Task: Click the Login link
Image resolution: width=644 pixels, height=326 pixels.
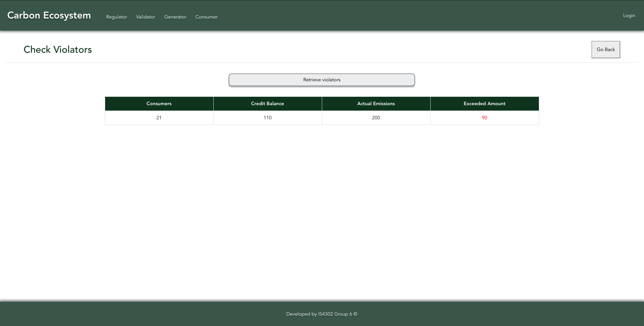Action: pyautogui.click(x=629, y=15)
